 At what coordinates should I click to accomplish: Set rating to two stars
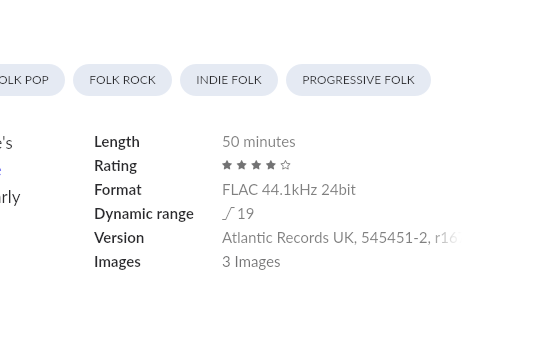point(242,165)
